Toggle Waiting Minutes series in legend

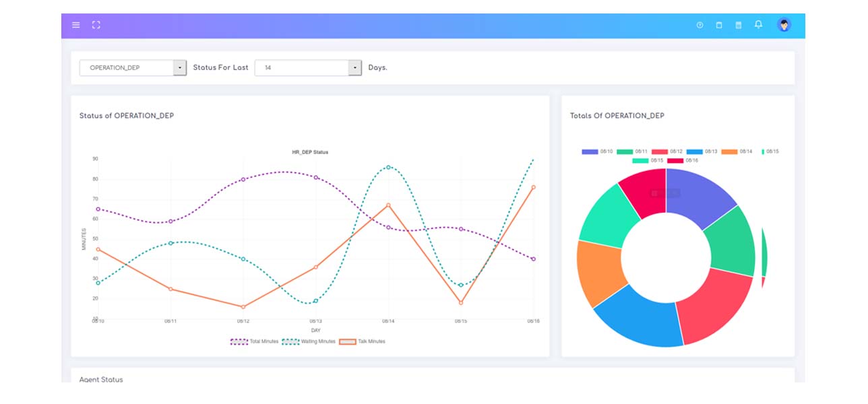(x=308, y=341)
